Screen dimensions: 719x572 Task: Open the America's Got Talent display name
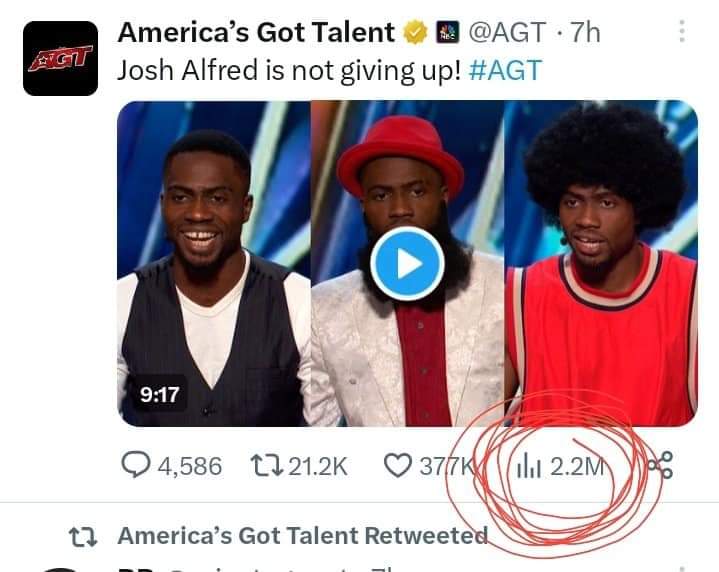tap(256, 33)
